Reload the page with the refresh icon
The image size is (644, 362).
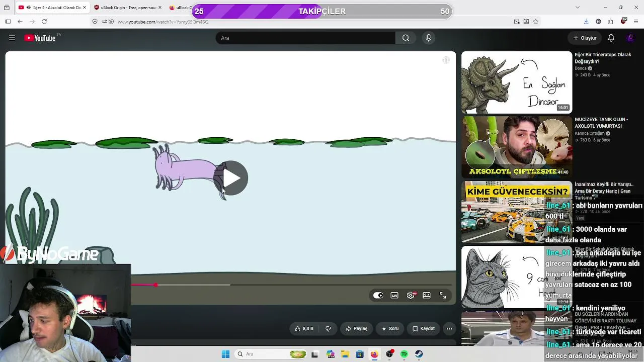pyautogui.click(x=44, y=22)
